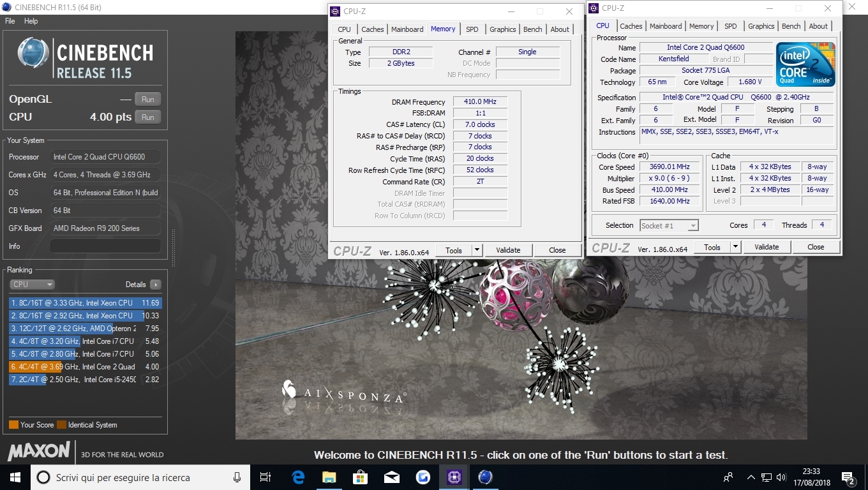This screenshot has height=490, width=868.
Task: Select ranking entry 4C/8T @ 2.80 GHz
Action: click(x=86, y=354)
